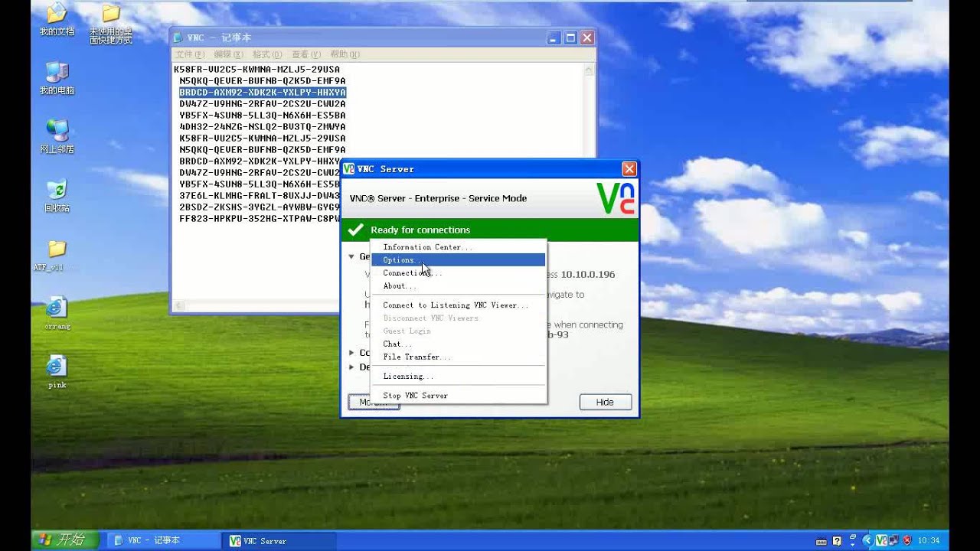Select the 回收站 recycle bin icon

57,195
